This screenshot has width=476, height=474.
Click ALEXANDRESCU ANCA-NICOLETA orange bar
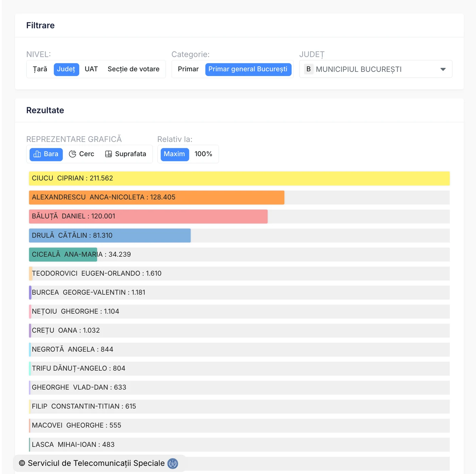(156, 197)
